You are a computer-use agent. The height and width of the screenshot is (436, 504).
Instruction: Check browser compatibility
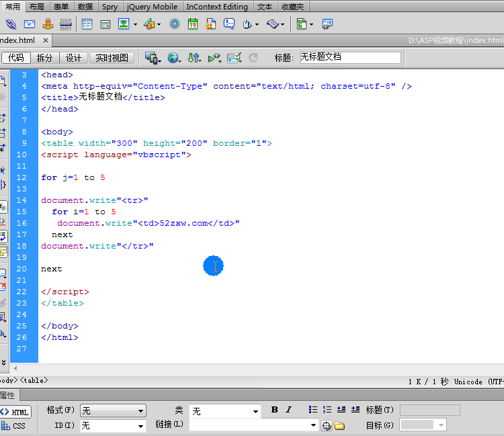tap(234, 58)
